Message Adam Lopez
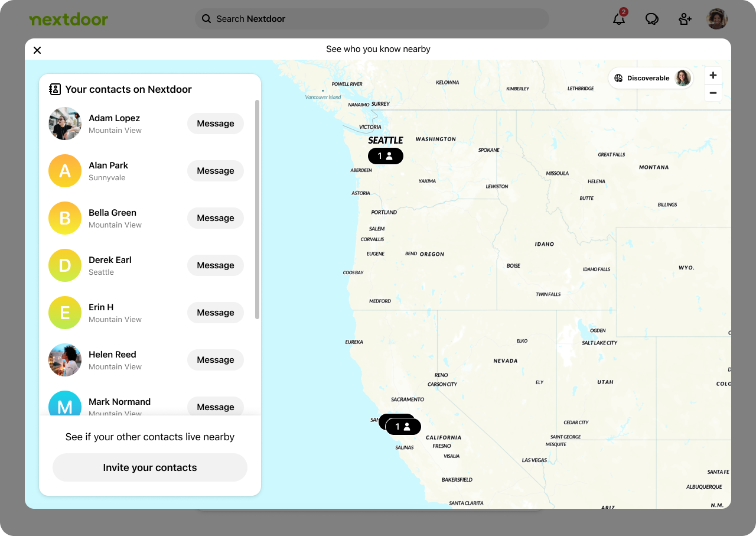756x536 pixels. (x=215, y=124)
